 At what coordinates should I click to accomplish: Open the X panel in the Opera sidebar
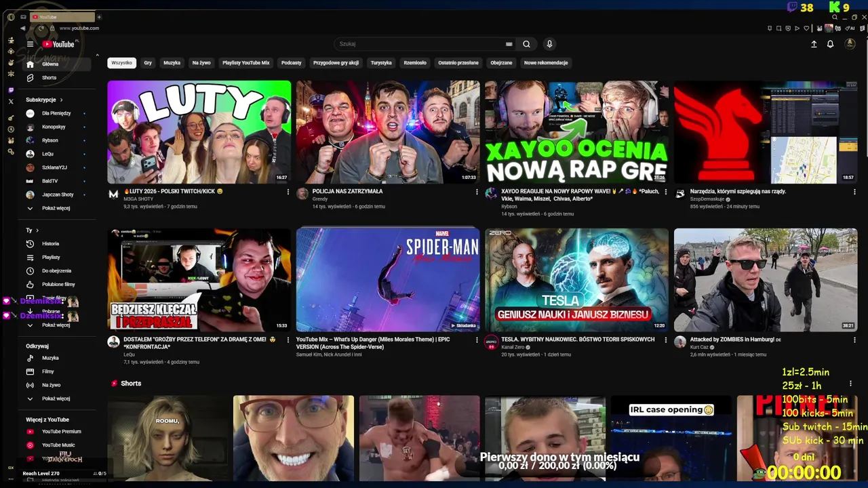(11, 102)
